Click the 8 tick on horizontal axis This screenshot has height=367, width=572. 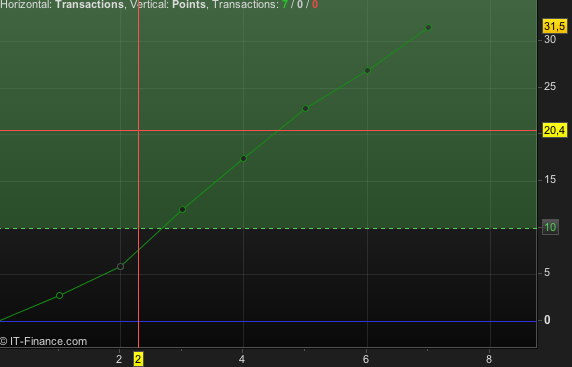click(489, 360)
